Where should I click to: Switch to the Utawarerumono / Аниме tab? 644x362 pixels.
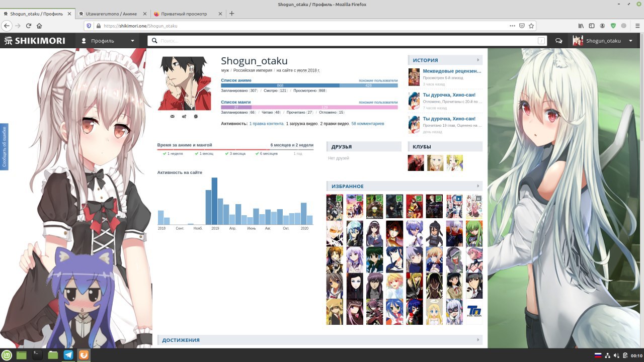[113, 14]
